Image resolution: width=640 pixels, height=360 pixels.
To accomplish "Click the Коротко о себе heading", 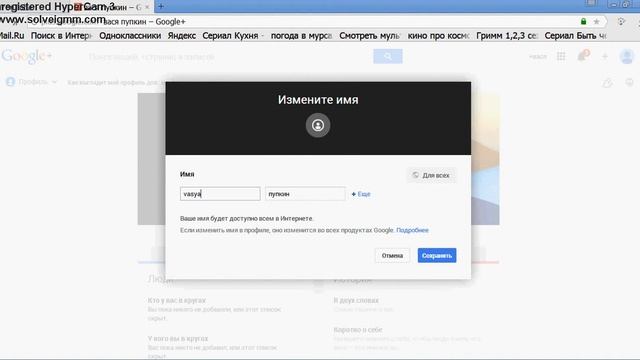I will coord(358,330).
